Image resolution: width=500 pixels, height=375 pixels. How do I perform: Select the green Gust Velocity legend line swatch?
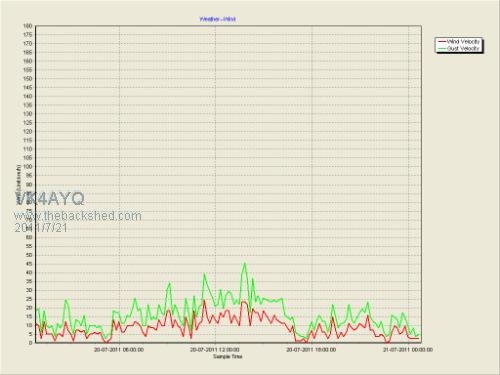(442, 49)
